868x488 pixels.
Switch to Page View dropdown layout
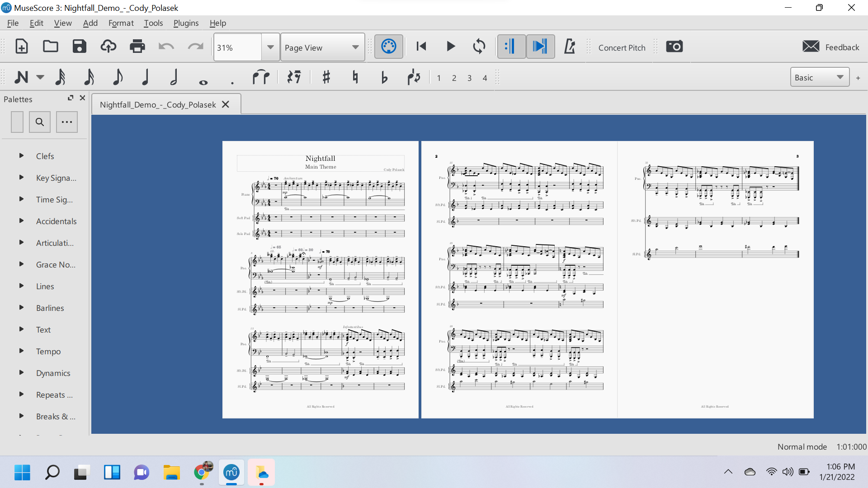(x=321, y=47)
